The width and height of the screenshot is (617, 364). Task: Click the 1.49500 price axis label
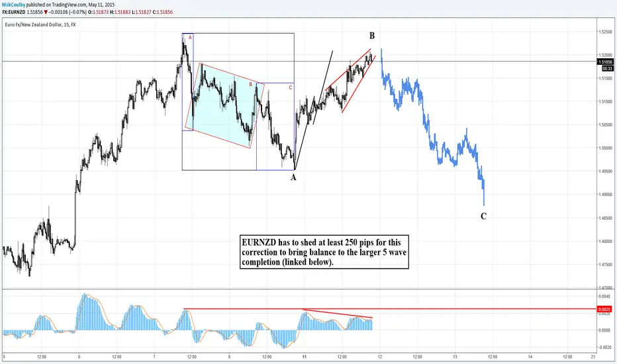point(605,171)
